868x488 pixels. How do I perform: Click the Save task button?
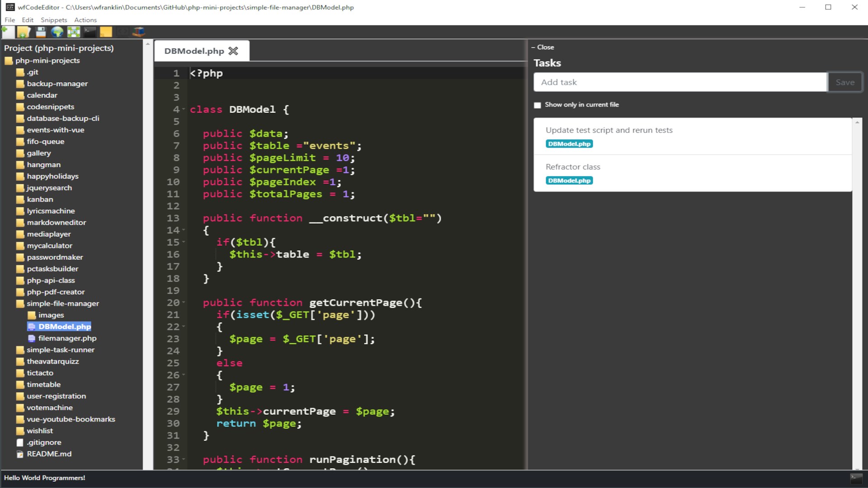coord(845,82)
